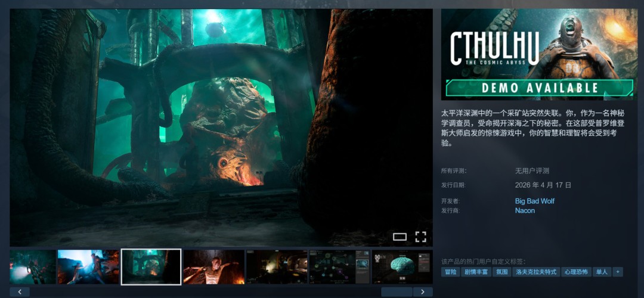The image size is (644, 298).
Task: Select the screaming figure thumbnail
Action: point(213,266)
